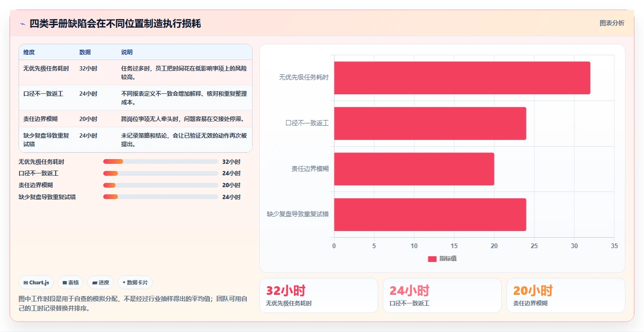
Task: Click the 责任边界模糊 progress bar
Action: (x=160, y=185)
